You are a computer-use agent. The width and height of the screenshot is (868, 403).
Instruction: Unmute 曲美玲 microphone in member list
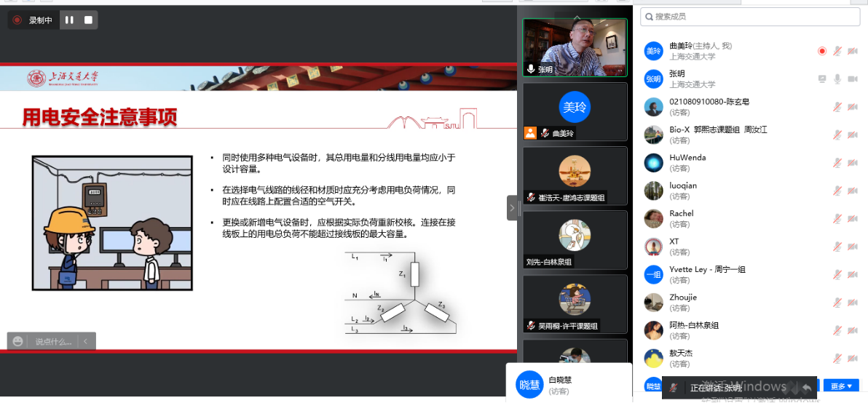point(837,51)
